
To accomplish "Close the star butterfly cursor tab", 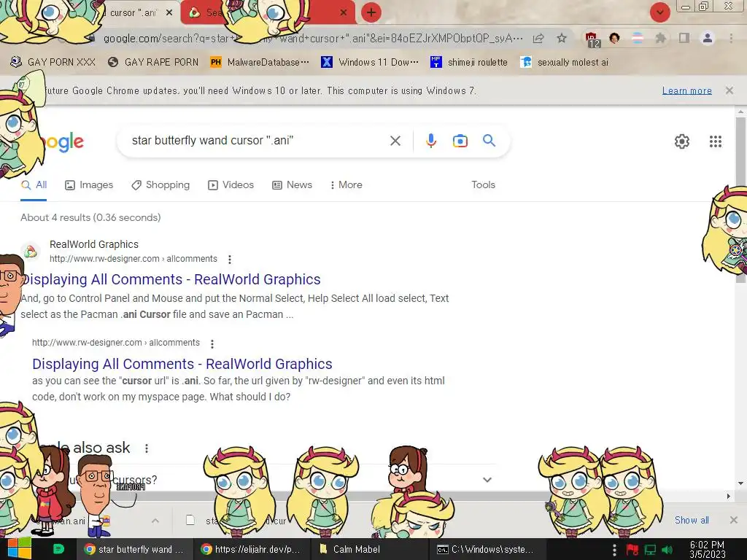I will click(169, 13).
